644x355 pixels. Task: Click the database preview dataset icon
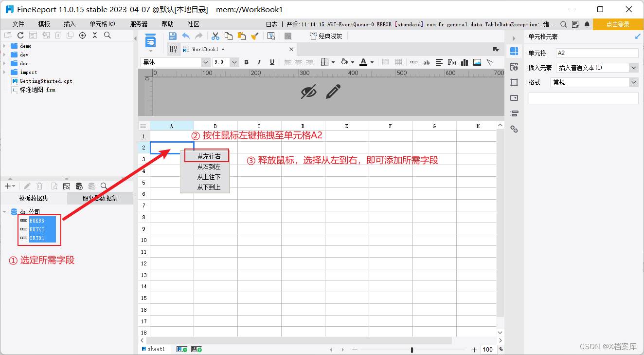click(x=79, y=186)
